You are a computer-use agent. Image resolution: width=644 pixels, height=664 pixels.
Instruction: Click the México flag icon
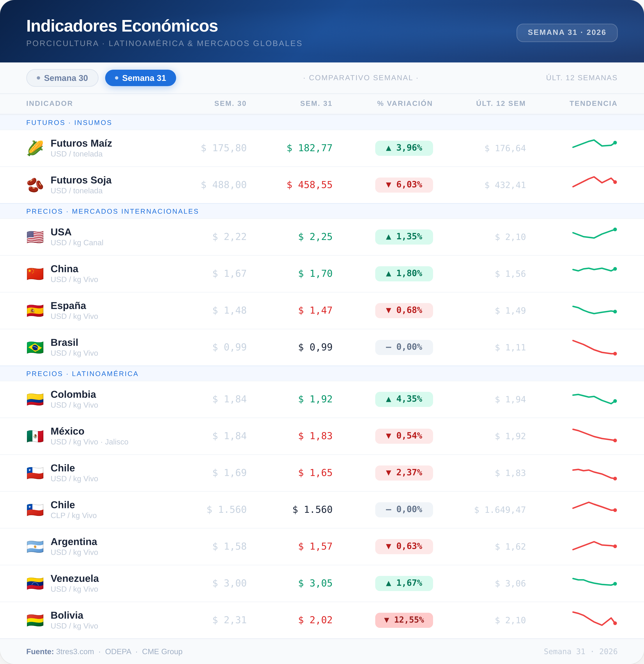pos(35,436)
